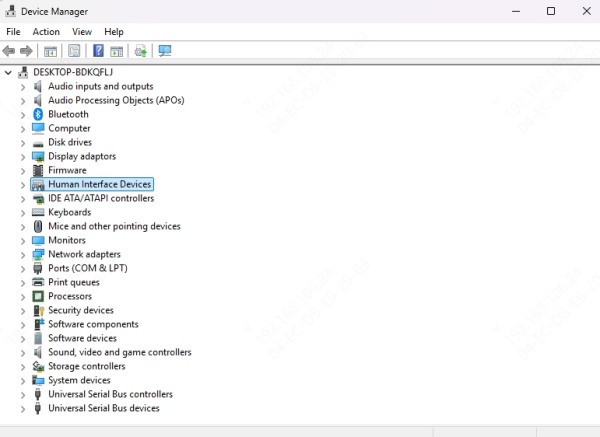Select Sound, video and game controllers
The height and width of the screenshot is (437, 600).
coord(119,352)
